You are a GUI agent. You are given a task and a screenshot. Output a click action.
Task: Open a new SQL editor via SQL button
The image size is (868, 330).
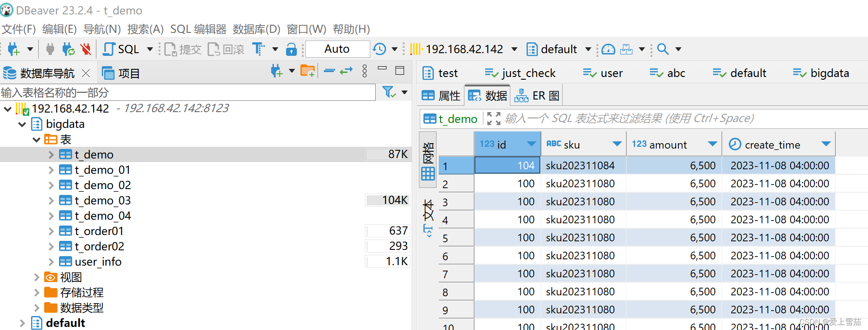pyautogui.click(x=121, y=49)
